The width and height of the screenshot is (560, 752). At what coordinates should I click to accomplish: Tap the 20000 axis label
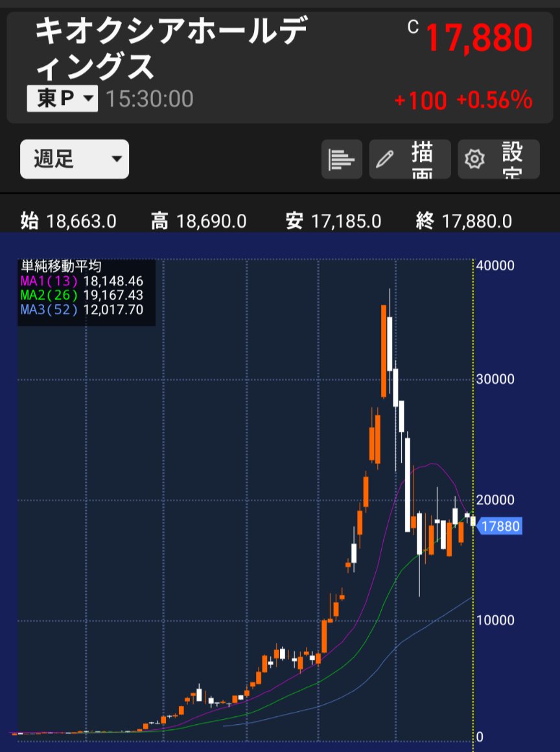[495, 500]
